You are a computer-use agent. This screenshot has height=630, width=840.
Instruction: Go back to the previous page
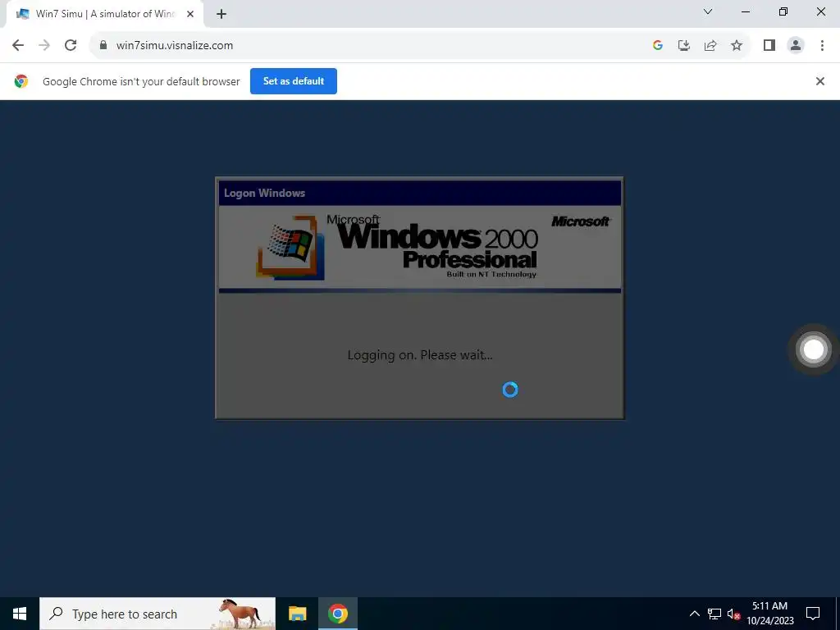pos(18,46)
